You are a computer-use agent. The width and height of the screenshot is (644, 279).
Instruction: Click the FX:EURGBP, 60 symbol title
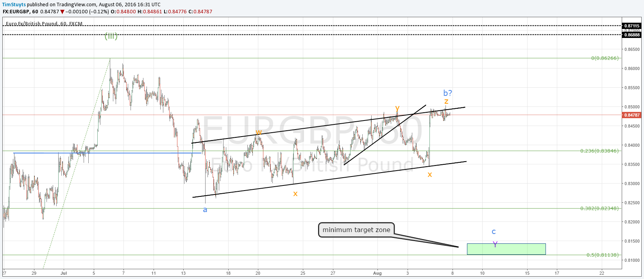click(x=20, y=12)
